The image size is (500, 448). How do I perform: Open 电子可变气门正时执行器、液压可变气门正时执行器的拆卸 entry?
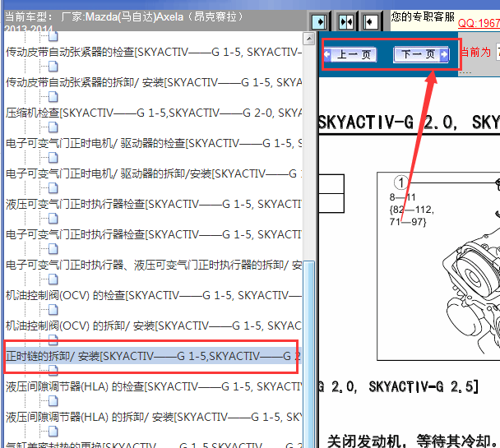[x=154, y=265]
